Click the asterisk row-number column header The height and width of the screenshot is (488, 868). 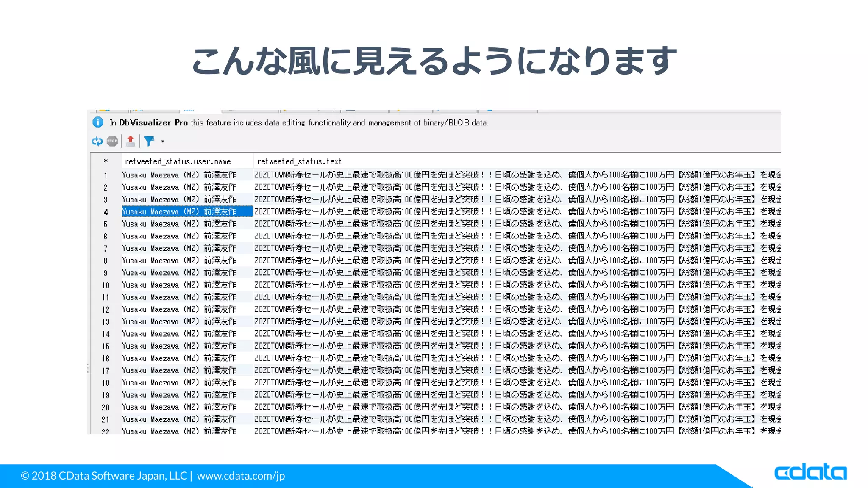coord(106,161)
